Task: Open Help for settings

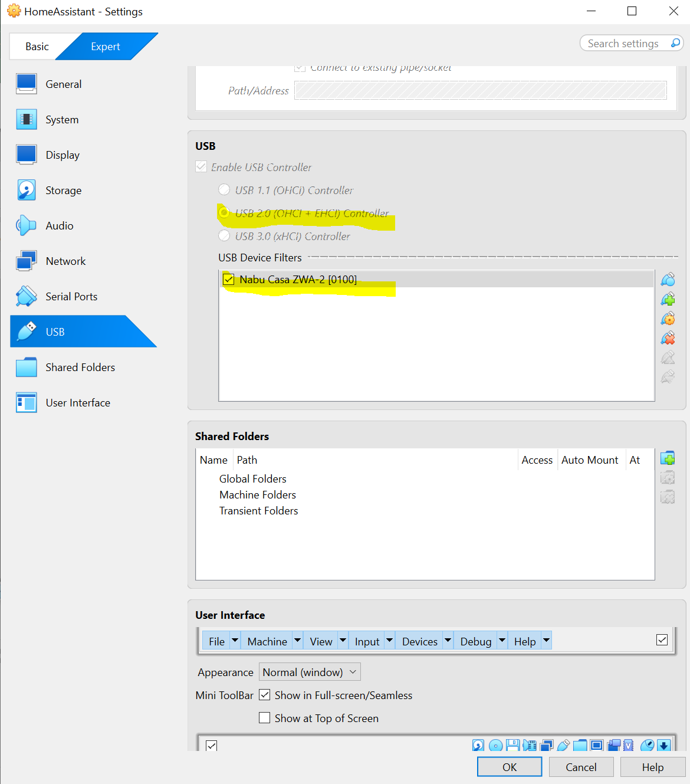Action: 653,767
